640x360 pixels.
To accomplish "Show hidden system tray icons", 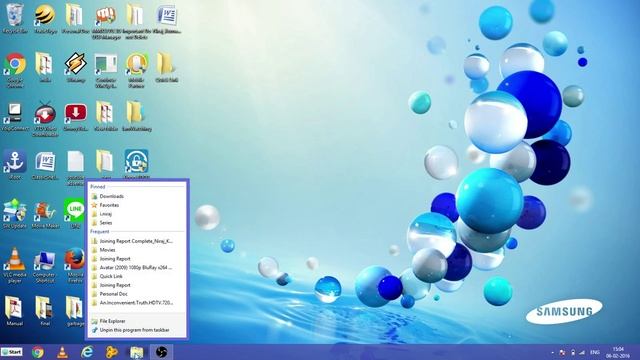I will 552,353.
